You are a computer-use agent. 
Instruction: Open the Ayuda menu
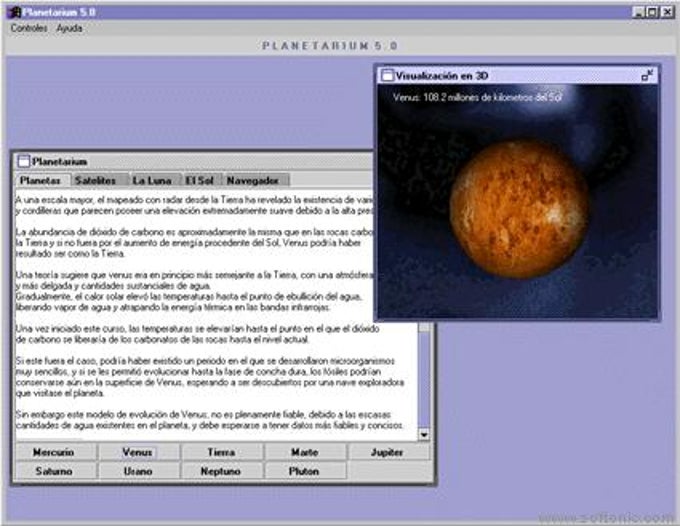[x=69, y=28]
